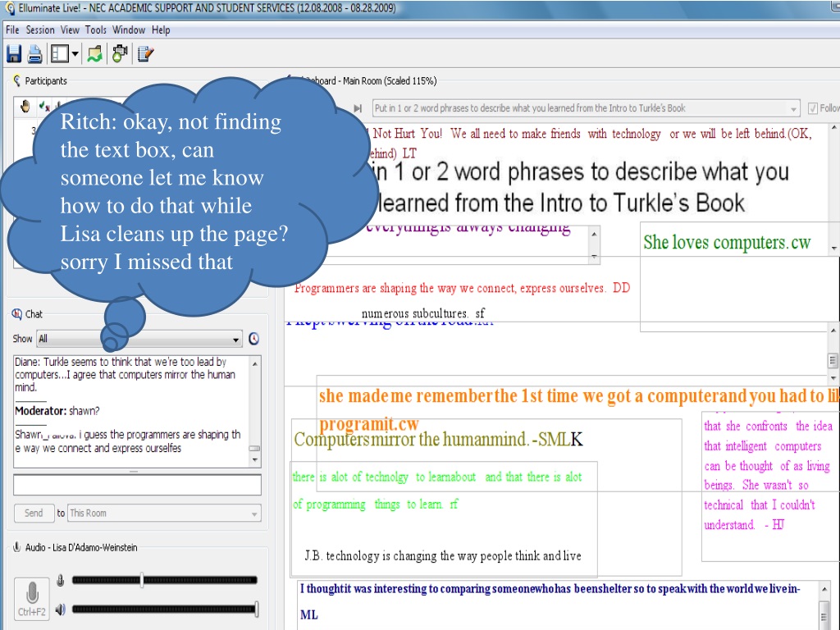The height and width of the screenshot is (630, 840).
Task: Click the whiteboard top-right scroll up arrow
Action: coord(833,128)
